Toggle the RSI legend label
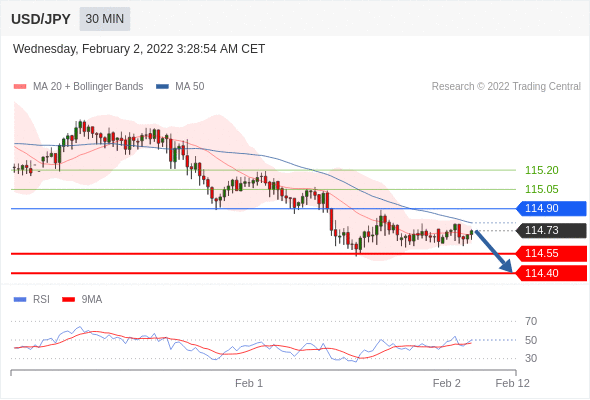This screenshot has height=400, width=590. click(x=41, y=300)
